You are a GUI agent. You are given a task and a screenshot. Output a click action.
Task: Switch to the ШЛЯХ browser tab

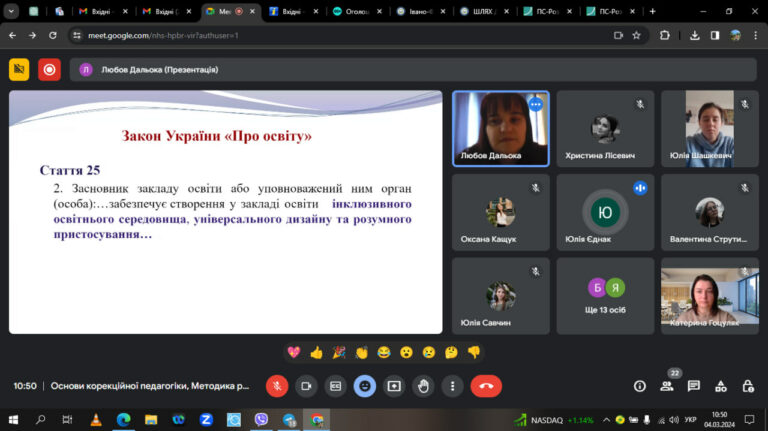pos(484,11)
